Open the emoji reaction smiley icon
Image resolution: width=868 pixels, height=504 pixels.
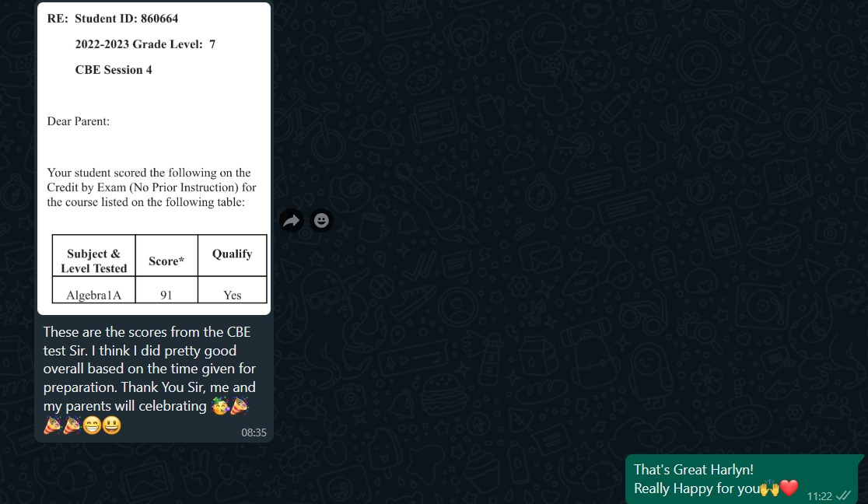click(x=321, y=220)
